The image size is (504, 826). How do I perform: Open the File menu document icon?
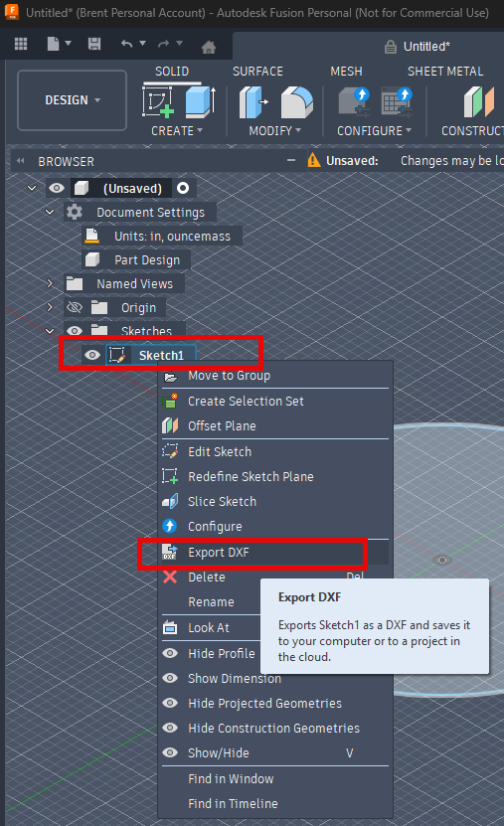54,44
